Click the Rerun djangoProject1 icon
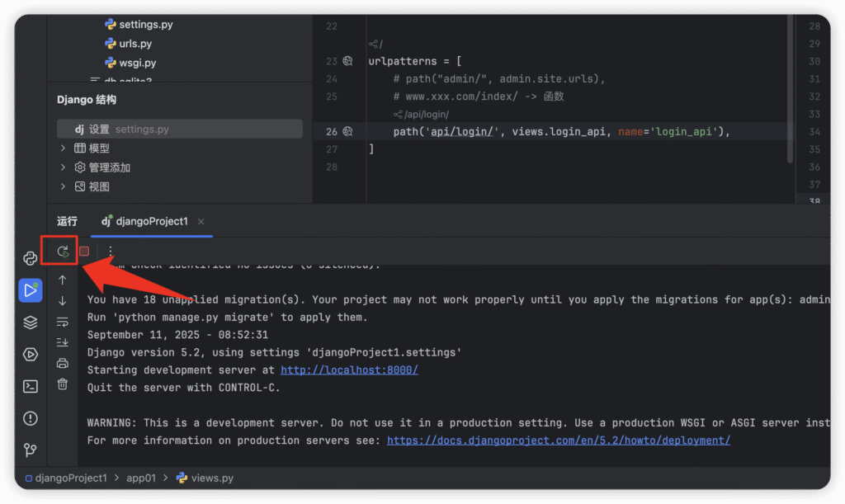845x504 pixels. coord(63,251)
